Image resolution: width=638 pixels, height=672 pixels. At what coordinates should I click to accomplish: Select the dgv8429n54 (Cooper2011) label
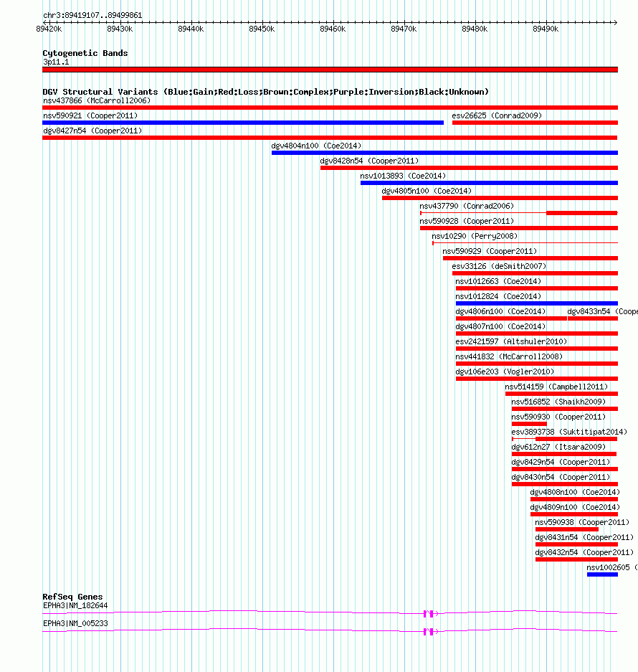[561, 462]
